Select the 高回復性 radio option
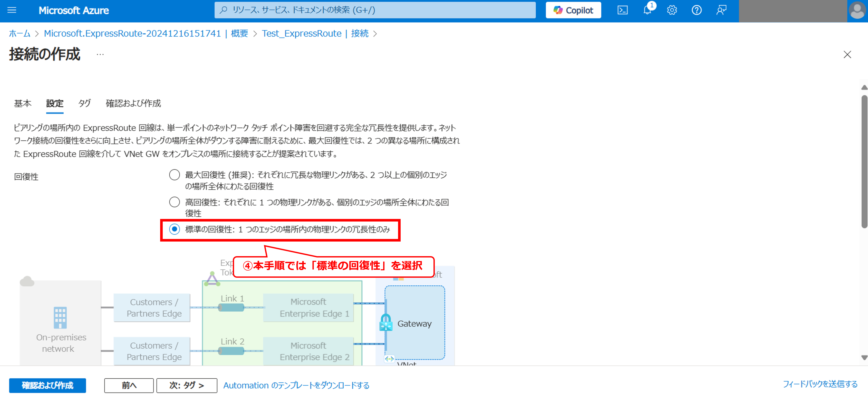The height and width of the screenshot is (403, 868). pos(174,202)
